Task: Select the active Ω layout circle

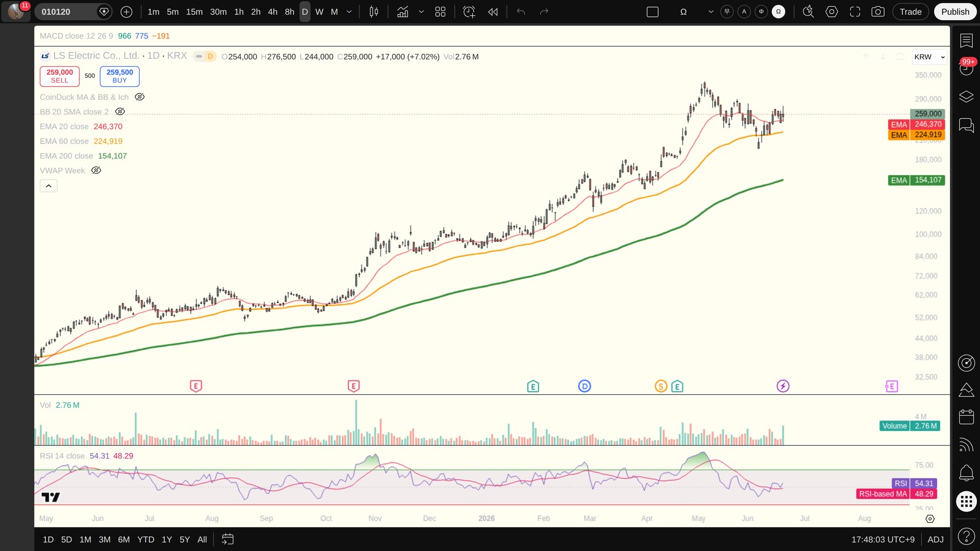Action: click(x=778, y=12)
